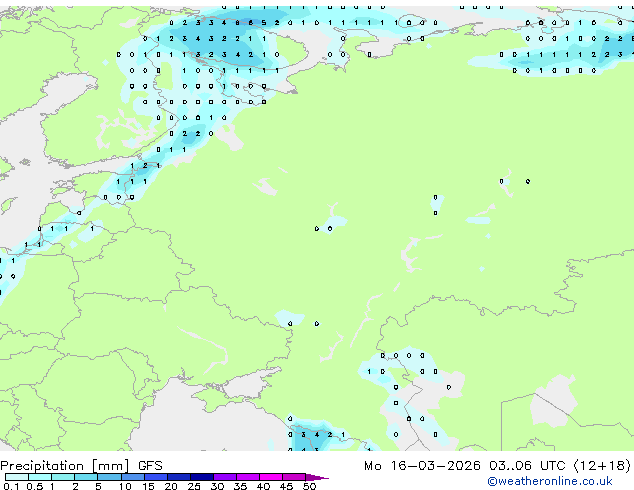The width and height of the screenshot is (634, 490).
Task: Open the weatheronline.co.uk credit link
Action: [x=550, y=481]
